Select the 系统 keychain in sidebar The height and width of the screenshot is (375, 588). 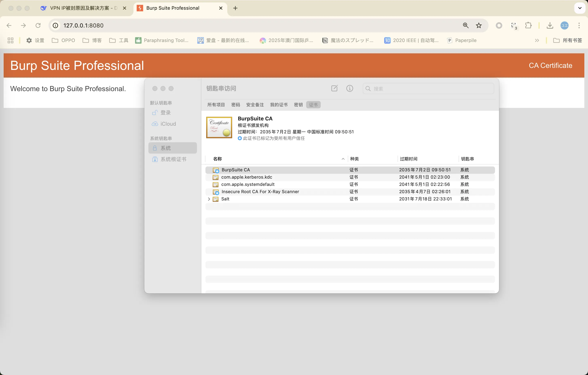click(x=172, y=148)
